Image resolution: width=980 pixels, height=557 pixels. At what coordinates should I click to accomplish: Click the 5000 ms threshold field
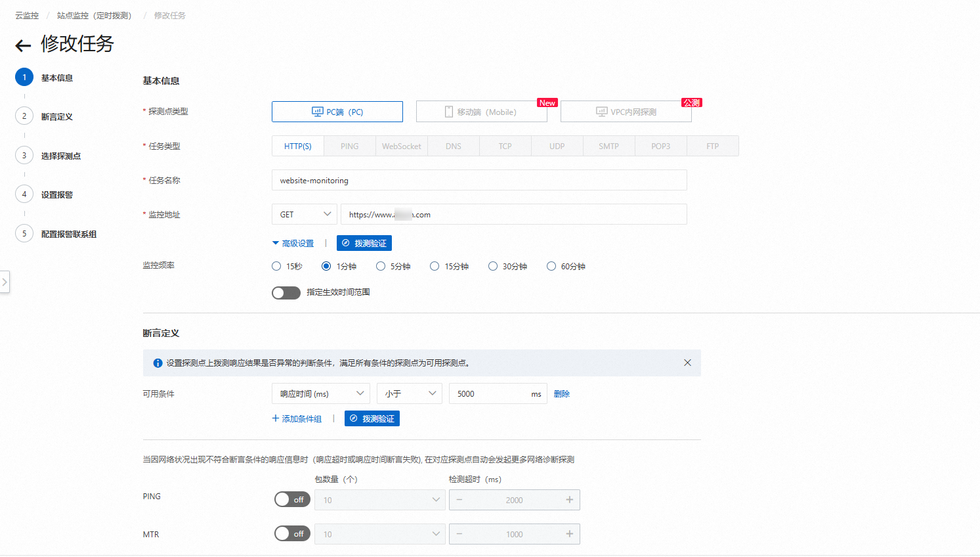498,393
